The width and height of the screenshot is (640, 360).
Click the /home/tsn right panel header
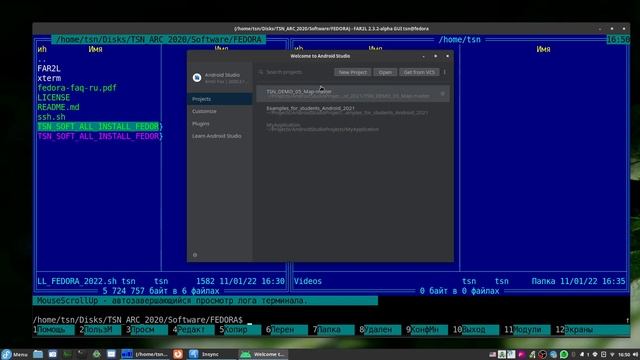coord(460,40)
